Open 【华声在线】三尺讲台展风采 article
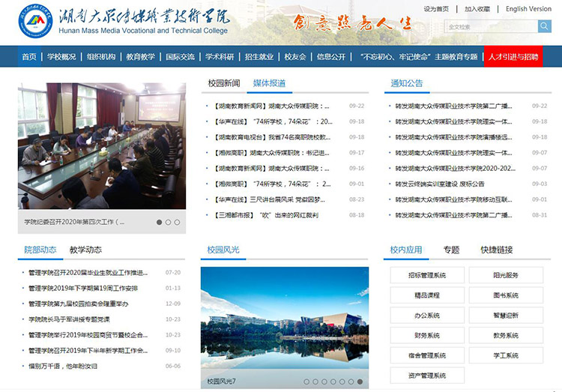Viewport: 562px width, 392px height. (x=270, y=199)
